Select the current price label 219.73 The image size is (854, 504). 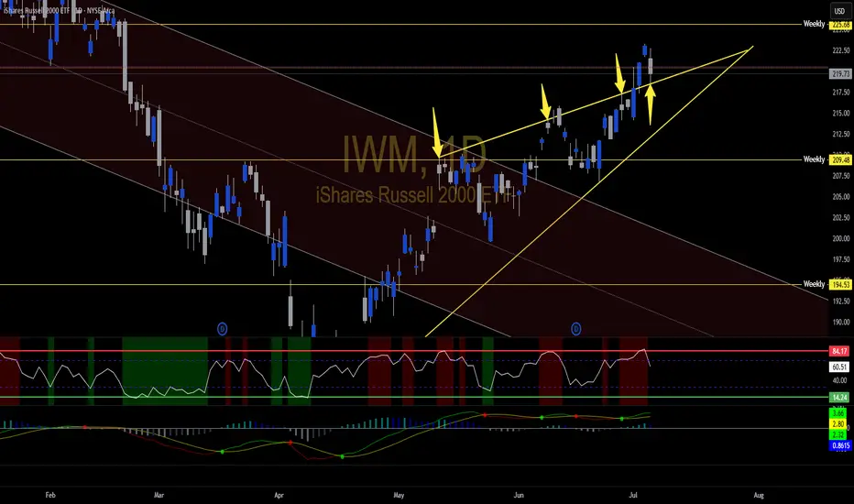coord(840,73)
